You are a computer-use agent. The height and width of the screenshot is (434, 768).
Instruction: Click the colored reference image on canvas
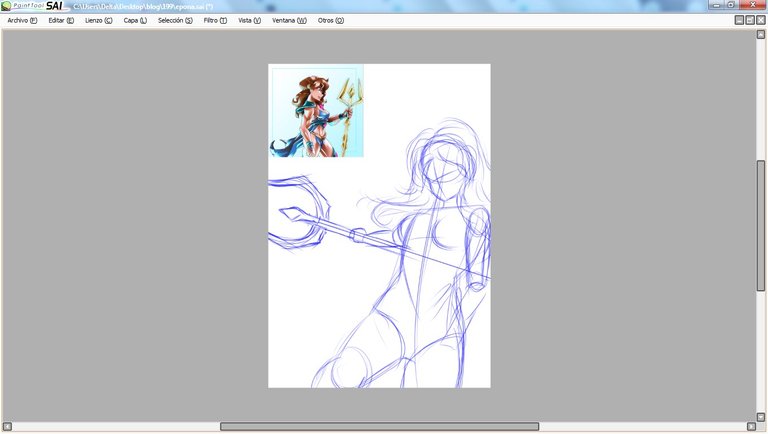316,111
